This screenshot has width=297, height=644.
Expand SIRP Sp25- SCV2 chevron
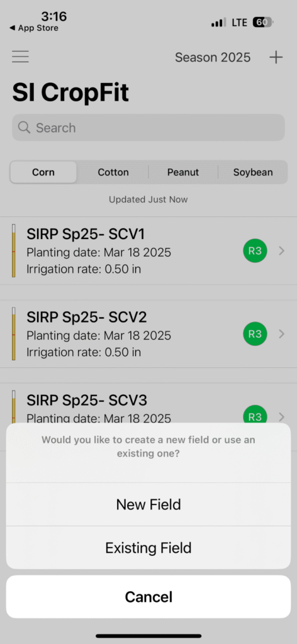(281, 334)
